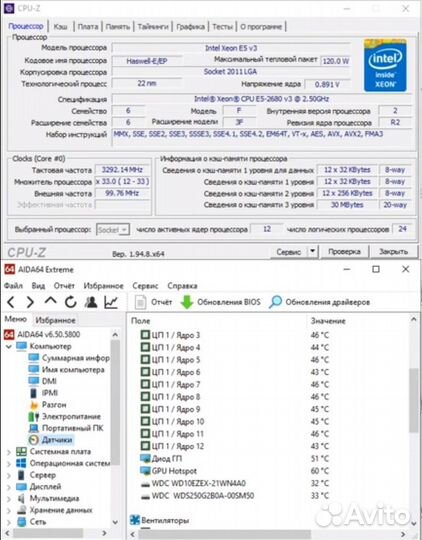422x540 pixels.
Task: Open the IPMI tree item
Action: [43, 393]
